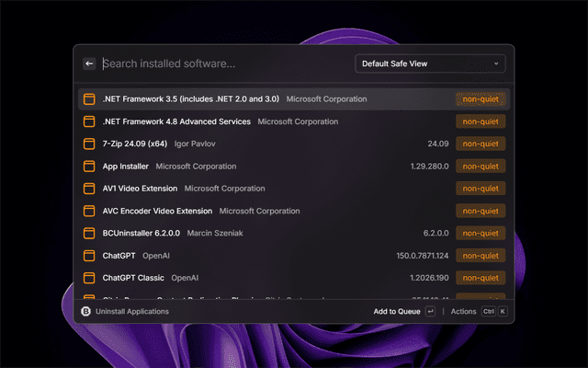The image size is (588, 368).
Task: Click Add to Queue
Action: [x=397, y=311]
